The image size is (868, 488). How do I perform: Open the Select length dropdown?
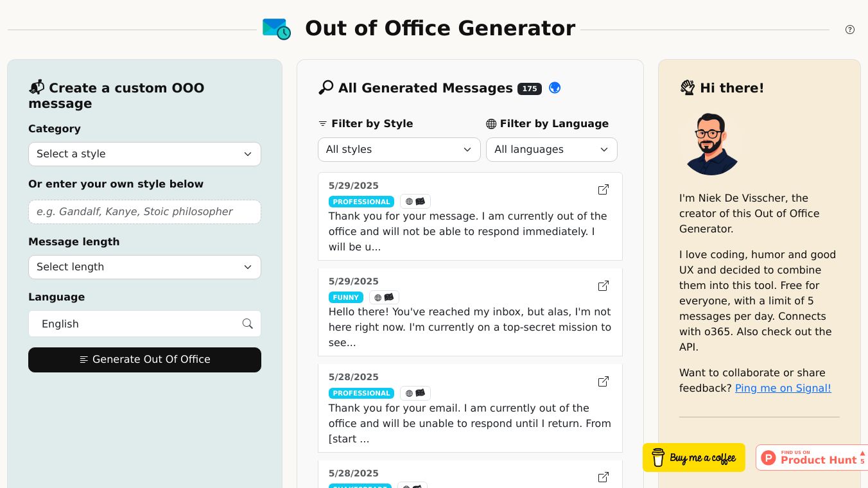pos(144,267)
